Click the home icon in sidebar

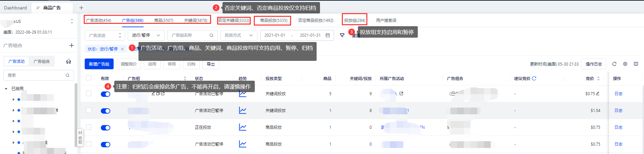[x=69, y=62]
